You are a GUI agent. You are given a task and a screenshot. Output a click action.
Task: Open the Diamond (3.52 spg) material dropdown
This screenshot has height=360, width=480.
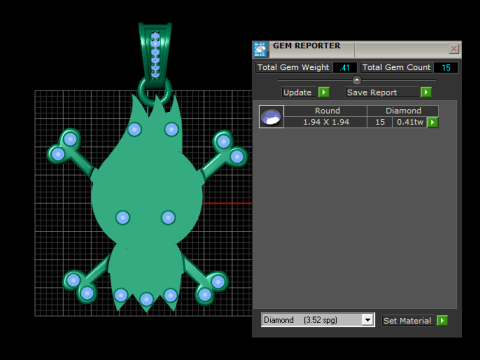pos(367,320)
